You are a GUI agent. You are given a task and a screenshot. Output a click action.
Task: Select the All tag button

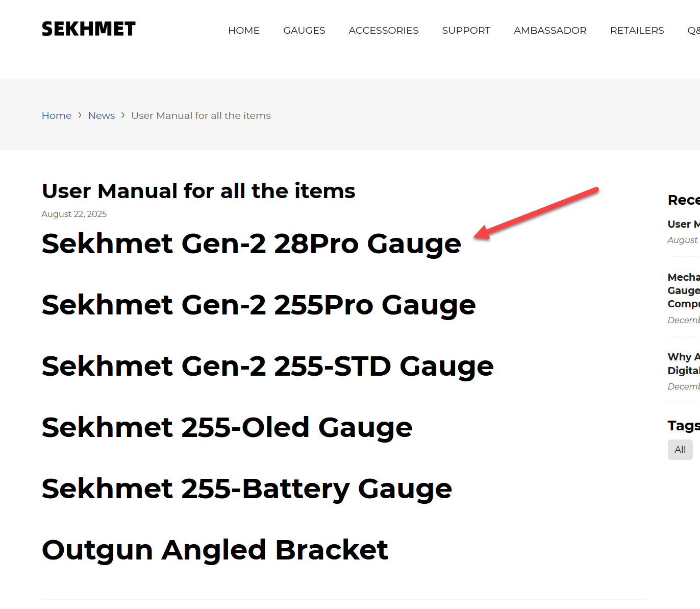coord(680,450)
